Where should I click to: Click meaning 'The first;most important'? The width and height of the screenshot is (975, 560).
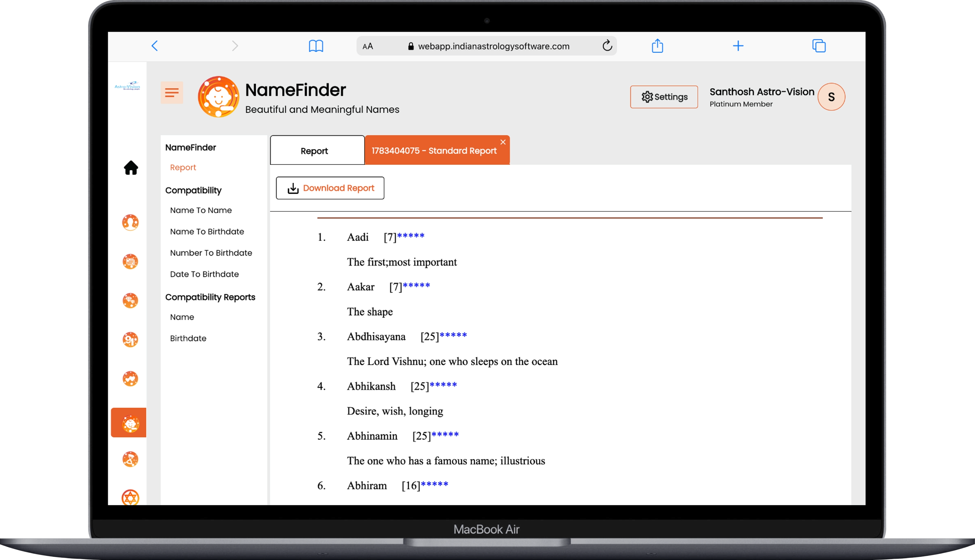click(402, 262)
